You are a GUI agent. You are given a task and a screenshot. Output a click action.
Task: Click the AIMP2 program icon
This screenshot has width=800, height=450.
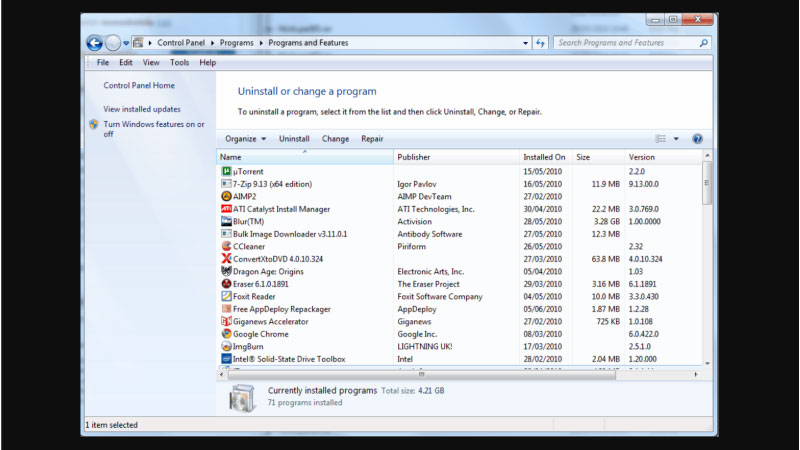(x=226, y=197)
